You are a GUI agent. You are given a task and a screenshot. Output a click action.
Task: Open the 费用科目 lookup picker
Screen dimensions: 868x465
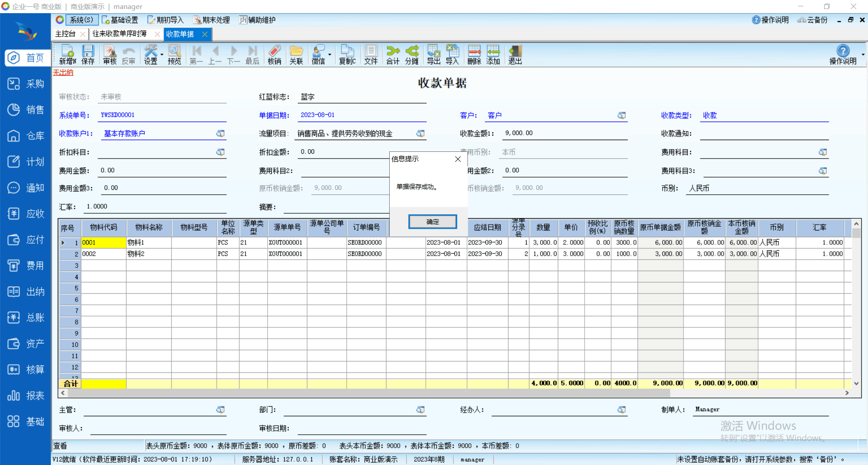click(x=823, y=152)
